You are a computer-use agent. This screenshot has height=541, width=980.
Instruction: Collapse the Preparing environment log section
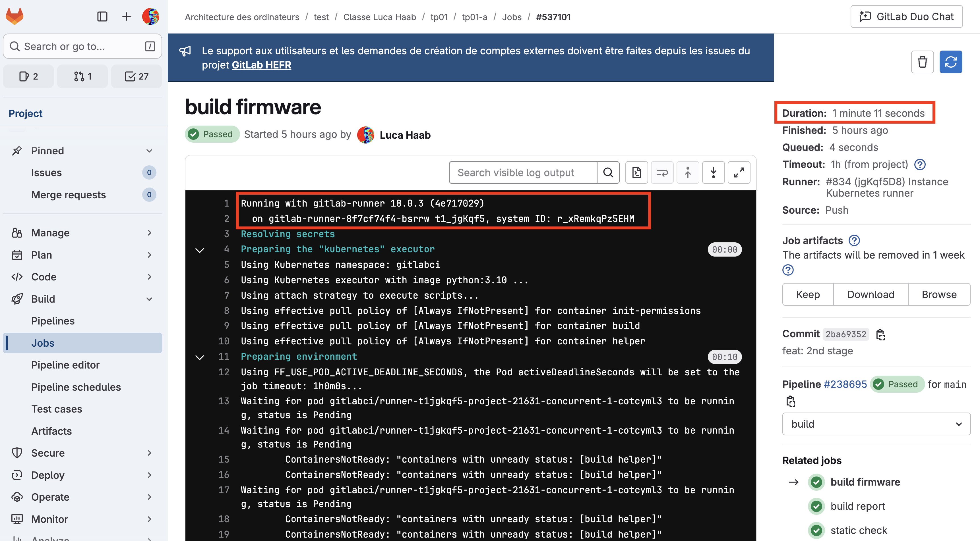click(x=200, y=357)
